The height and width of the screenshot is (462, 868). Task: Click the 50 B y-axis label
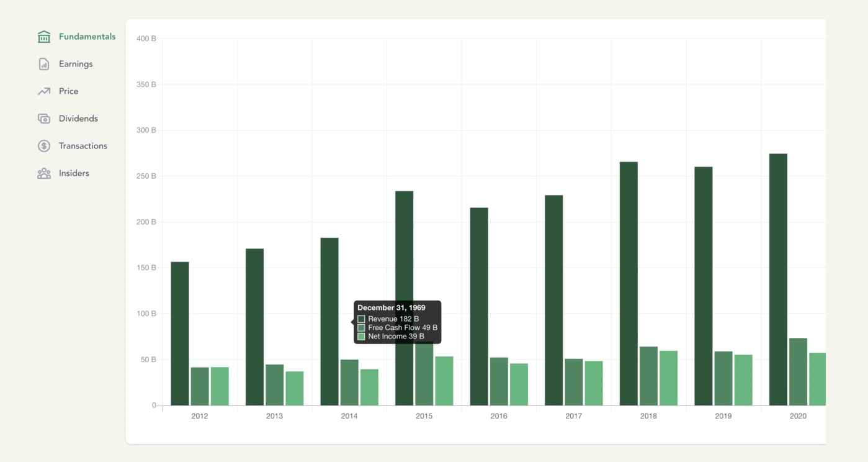pos(148,360)
